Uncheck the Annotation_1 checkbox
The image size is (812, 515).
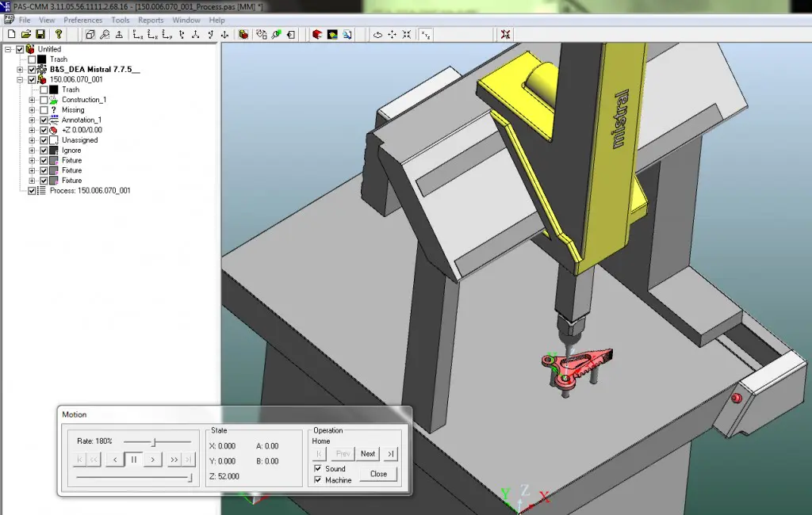44,120
